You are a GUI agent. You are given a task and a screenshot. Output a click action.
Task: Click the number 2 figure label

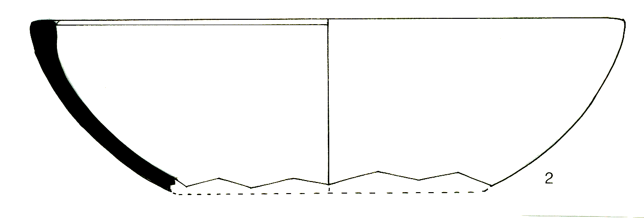click(x=548, y=179)
